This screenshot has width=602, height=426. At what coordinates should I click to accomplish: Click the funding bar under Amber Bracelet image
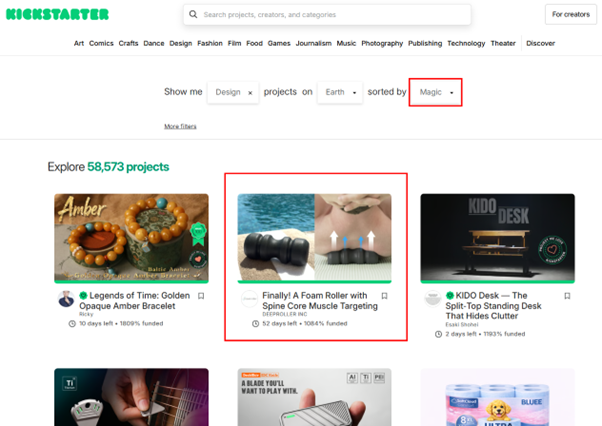coord(131,282)
